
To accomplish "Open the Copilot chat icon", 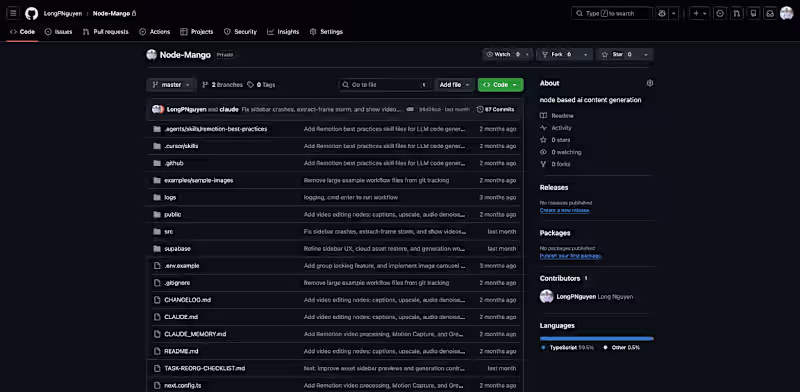I will click(662, 13).
